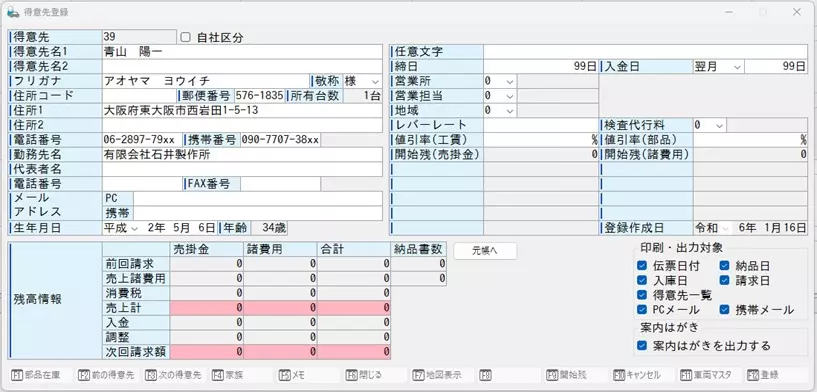This screenshot has width=817, height=392.
Task: Click the 値引率(工賃) percent field
Action: [541, 140]
